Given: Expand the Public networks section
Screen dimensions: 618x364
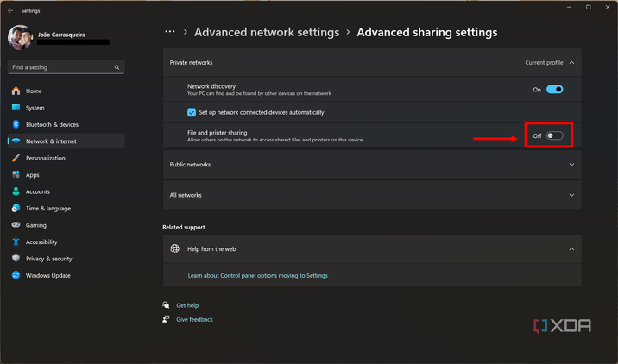Looking at the screenshot, I should pyautogui.click(x=571, y=165).
